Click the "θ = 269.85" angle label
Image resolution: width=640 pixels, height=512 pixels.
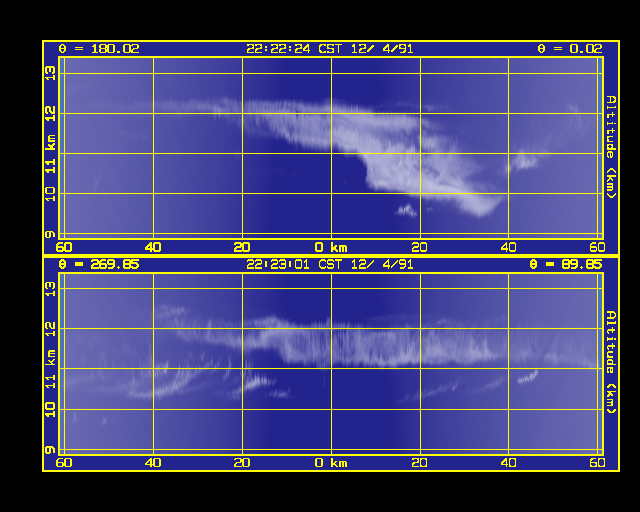[99, 265]
